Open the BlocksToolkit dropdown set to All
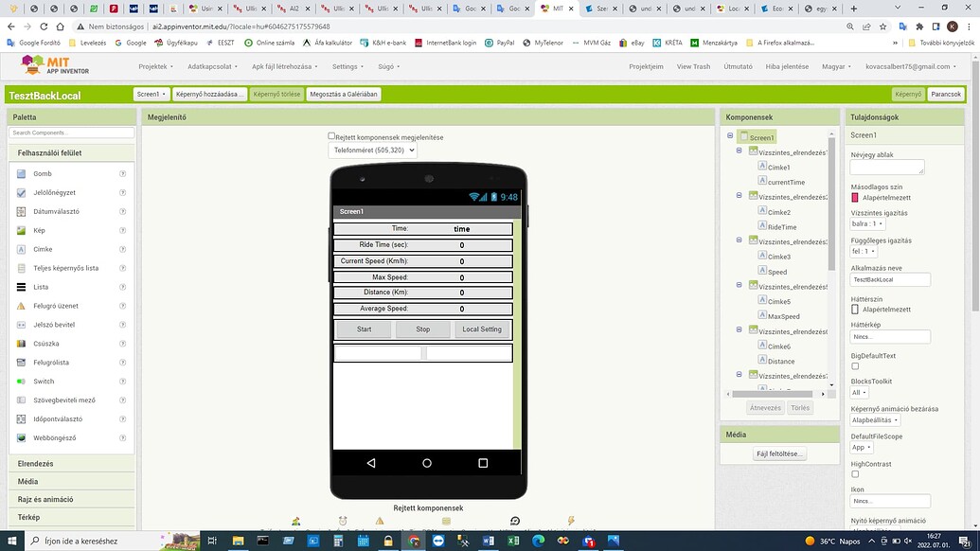The image size is (980, 551). point(858,392)
